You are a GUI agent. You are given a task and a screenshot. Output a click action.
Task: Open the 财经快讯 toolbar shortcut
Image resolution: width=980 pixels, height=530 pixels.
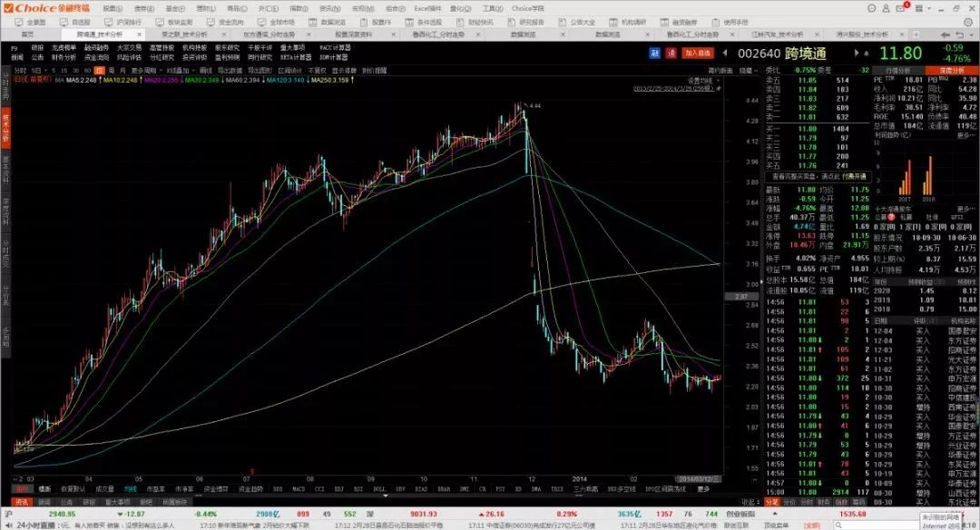[x=475, y=22]
